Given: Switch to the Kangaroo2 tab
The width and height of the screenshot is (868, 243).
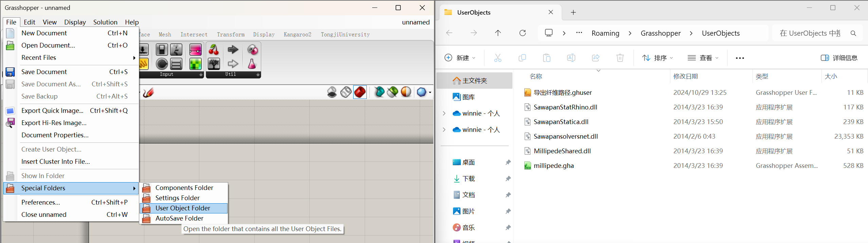Looking at the screenshot, I should (297, 34).
